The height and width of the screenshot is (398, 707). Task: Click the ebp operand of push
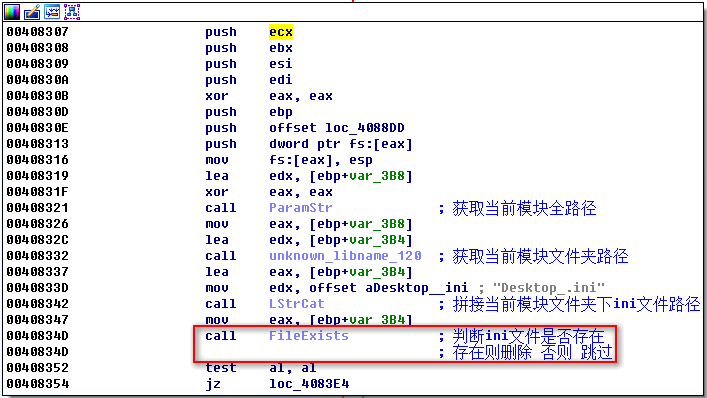point(281,112)
